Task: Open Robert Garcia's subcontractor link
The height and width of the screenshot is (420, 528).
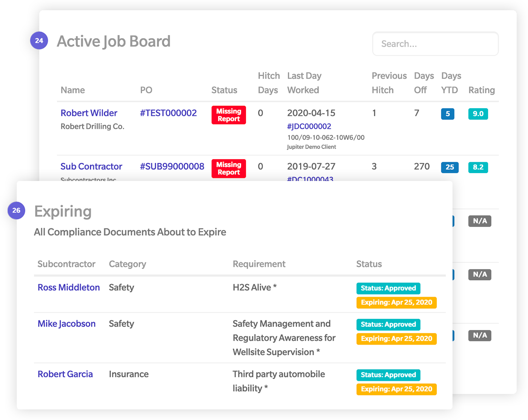Action: point(65,374)
